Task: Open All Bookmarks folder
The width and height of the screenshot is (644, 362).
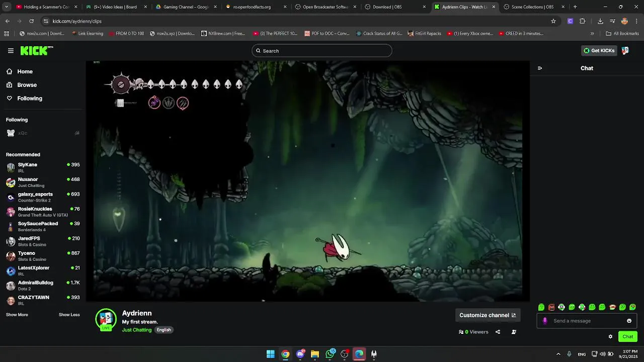Action: pos(622,34)
